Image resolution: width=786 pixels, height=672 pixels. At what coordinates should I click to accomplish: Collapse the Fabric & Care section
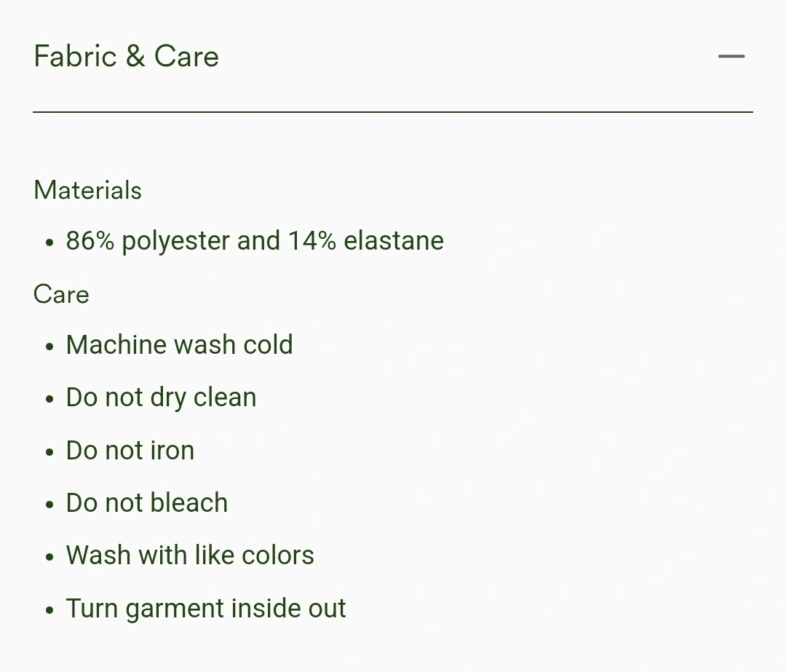click(x=392, y=56)
